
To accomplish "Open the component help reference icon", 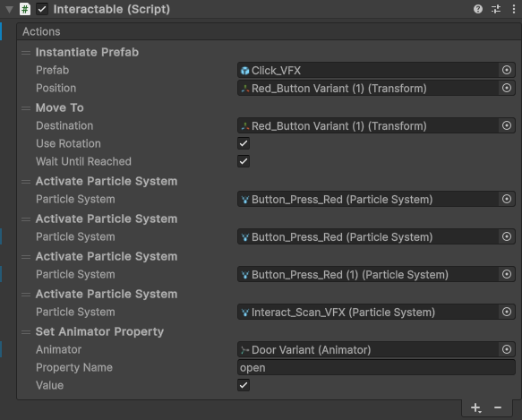I will 478,9.
